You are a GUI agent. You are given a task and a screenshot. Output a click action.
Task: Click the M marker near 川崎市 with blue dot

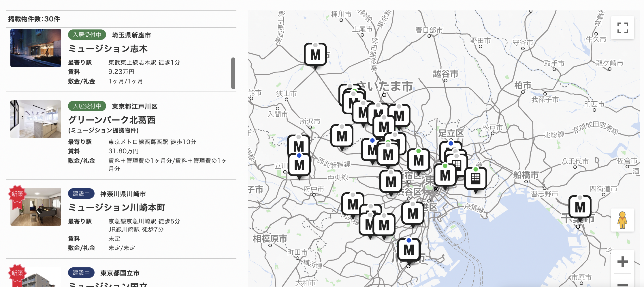click(409, 250)
